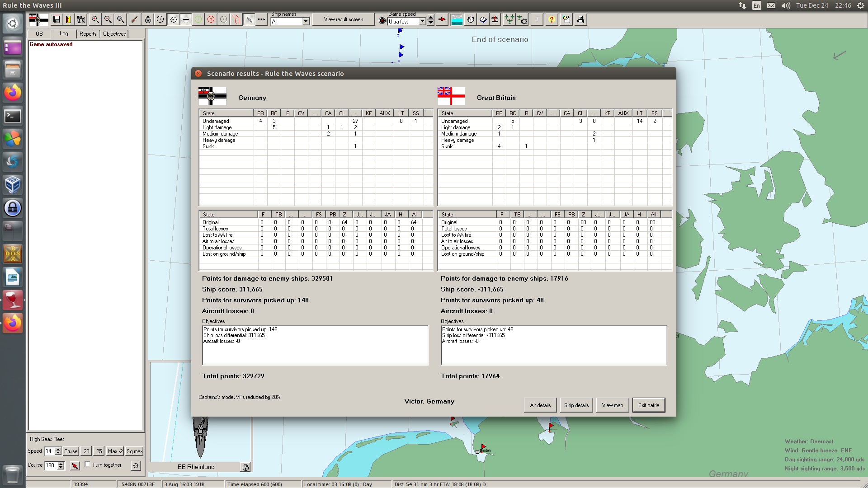This screenshot has width=868, height=488.
Task: Click the save game floppy disk icon
Action: [x=57, y=19]
